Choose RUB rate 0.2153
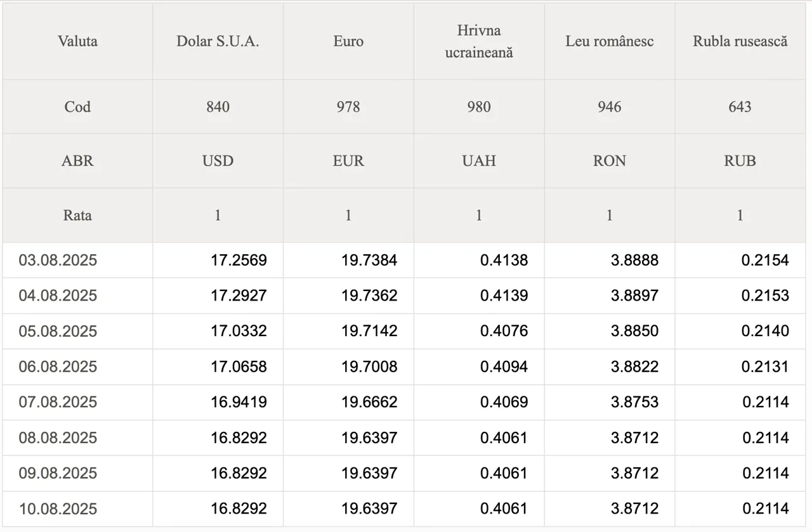 pyautogui.click(x=765, y=295)
